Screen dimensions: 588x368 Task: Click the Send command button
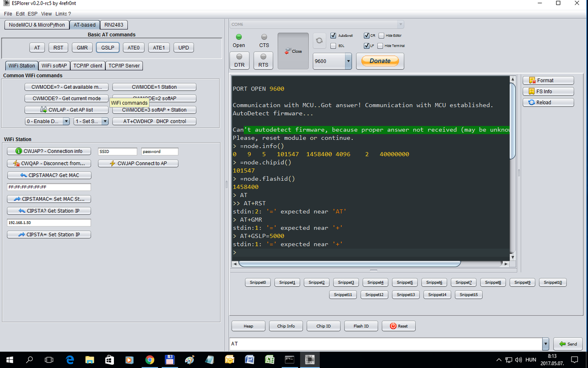point(568,344)
